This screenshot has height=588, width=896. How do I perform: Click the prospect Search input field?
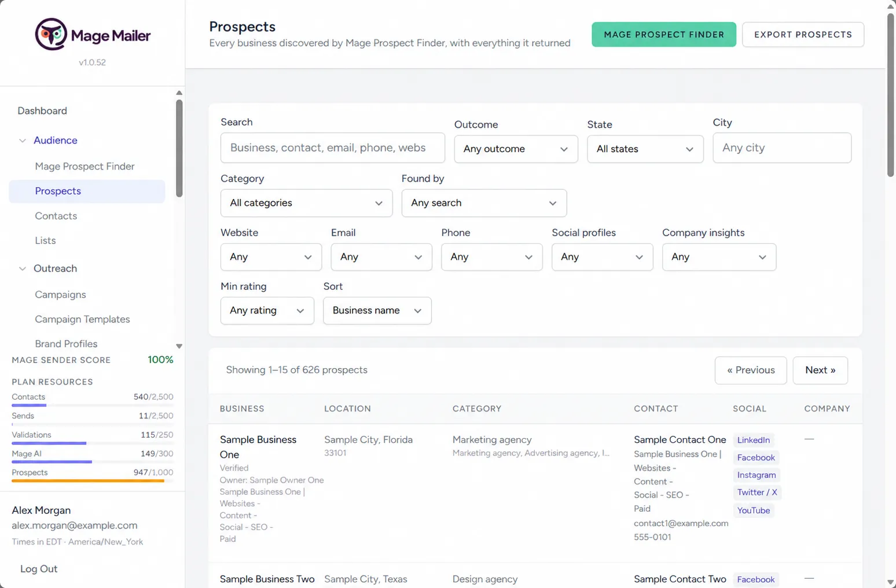coord(333,148)
